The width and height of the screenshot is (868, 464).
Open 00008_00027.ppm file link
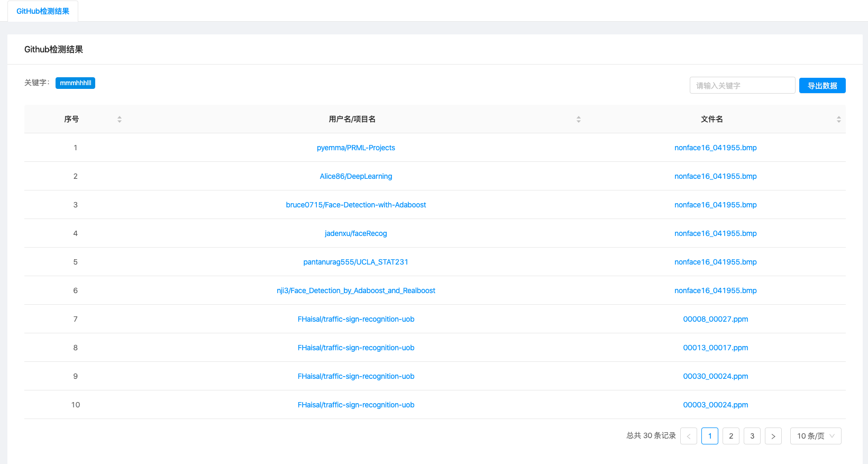click(716, 319)
